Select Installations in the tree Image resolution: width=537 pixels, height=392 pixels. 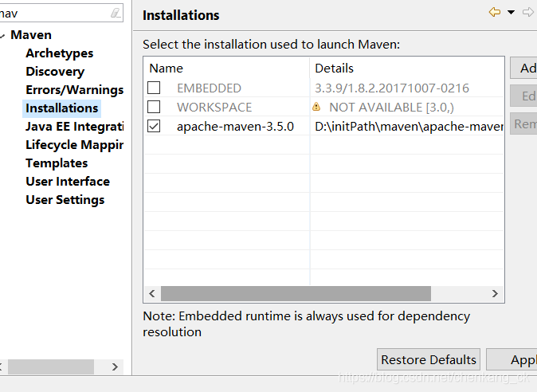[x=62, y=108]
